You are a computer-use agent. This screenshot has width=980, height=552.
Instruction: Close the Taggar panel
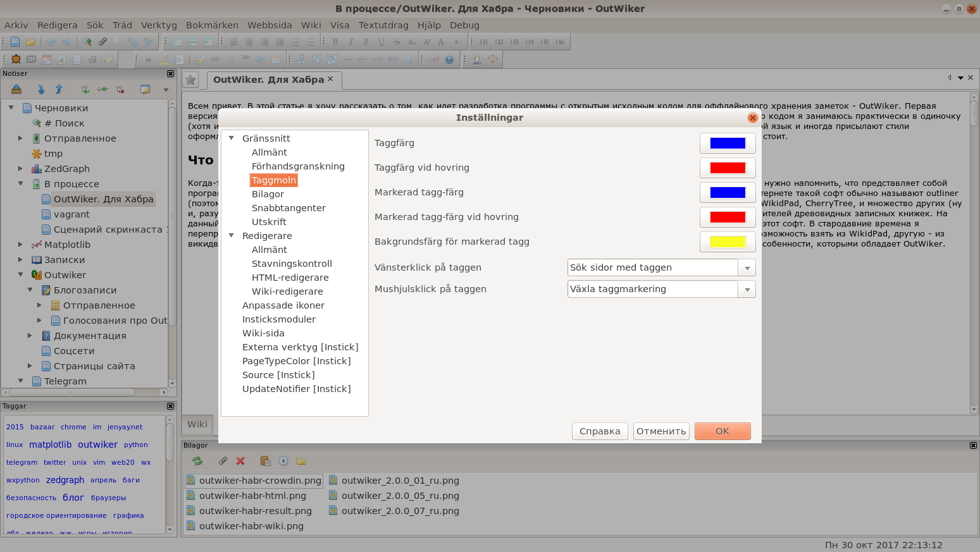(x=170, y=406)
